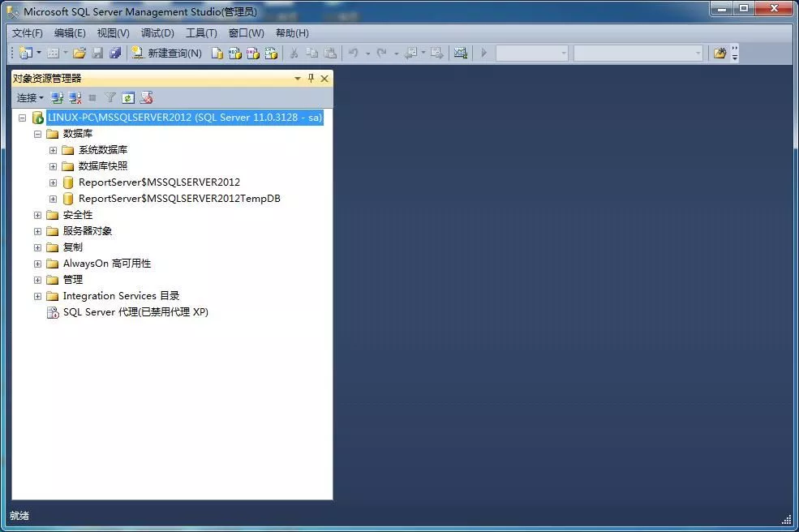Expand the 复制 folder
This screenshot has height=532, width=799.
37,247
